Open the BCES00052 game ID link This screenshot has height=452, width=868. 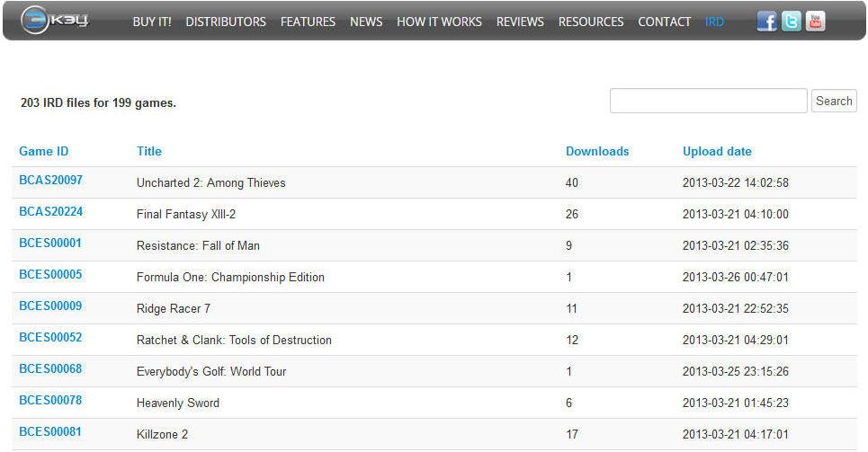(x=50, y=338)
